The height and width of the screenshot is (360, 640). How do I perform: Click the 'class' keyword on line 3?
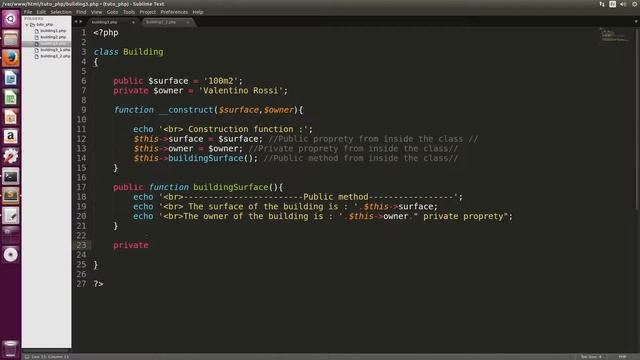106,52
